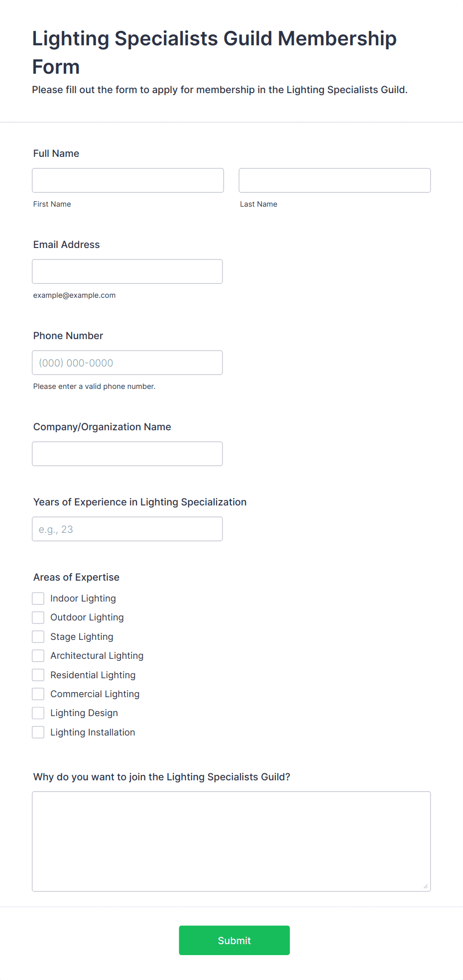Click the reason-for-joining text area
The image size is (463, 980).
click(x=231, y=842)
